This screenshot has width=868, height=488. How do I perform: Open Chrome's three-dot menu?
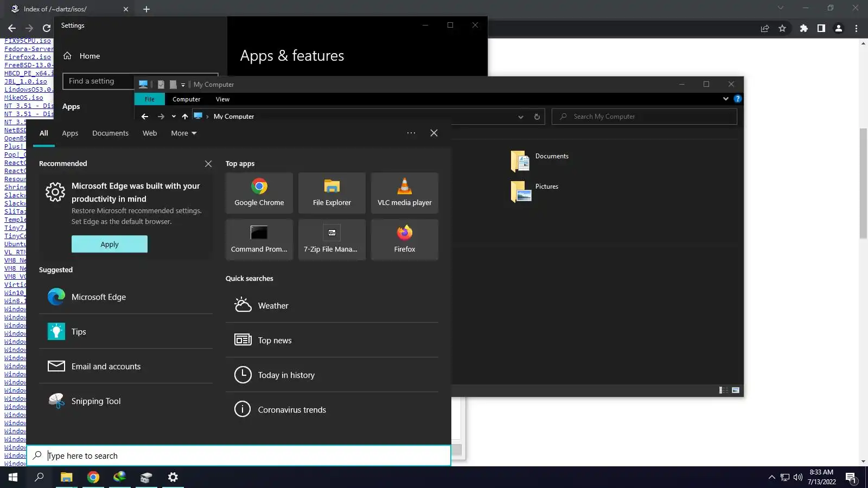coord(857,28)
